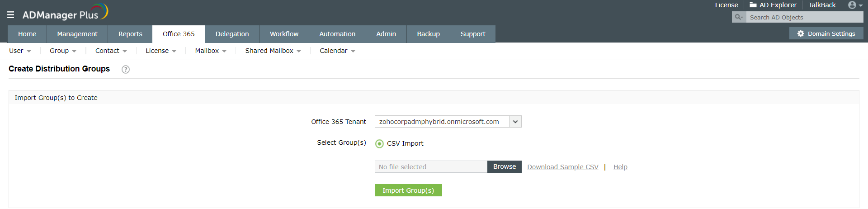Open the Mailbox dropdown menu
The height and width of the screenshot is (209, 868).
[x=210, y=51]
